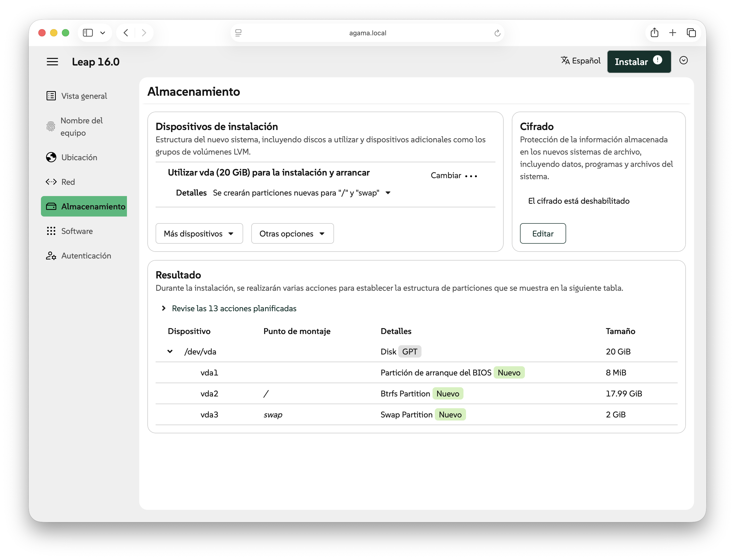Viewport: 735px width, 560px height.
Task: Click the agama.local address bar
Action: point(367,33)
